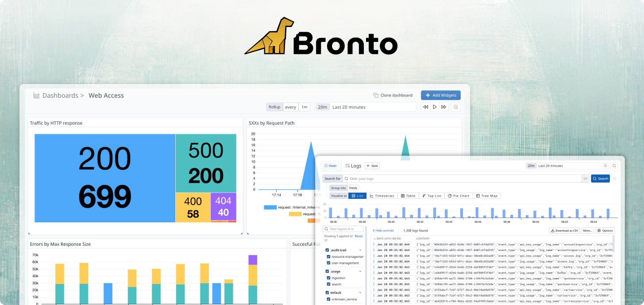
Task: Click the dashboard zoom-out magnifier icon
Action: pos(456,107)
